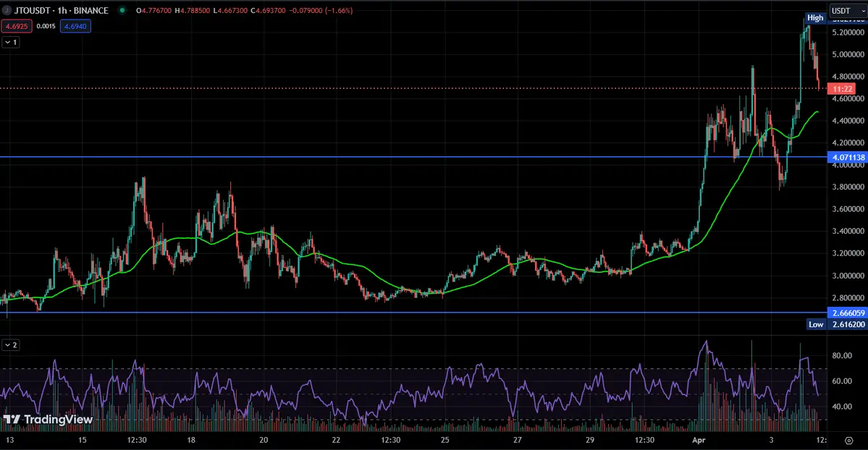This screenshot has width=868, height=450.
Task: Click the 3.000000 price scale label
Action: click(848, 276)
